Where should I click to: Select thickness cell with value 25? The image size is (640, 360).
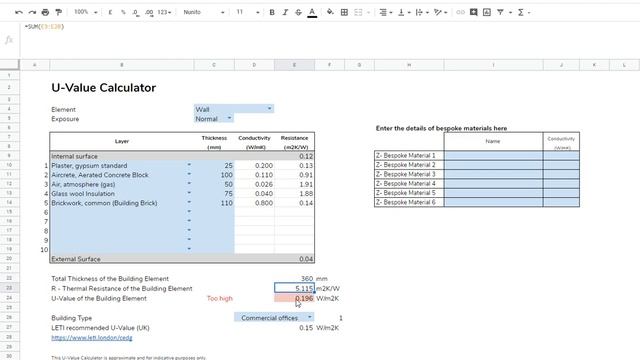pyautogui.click(x=214, y=166)
